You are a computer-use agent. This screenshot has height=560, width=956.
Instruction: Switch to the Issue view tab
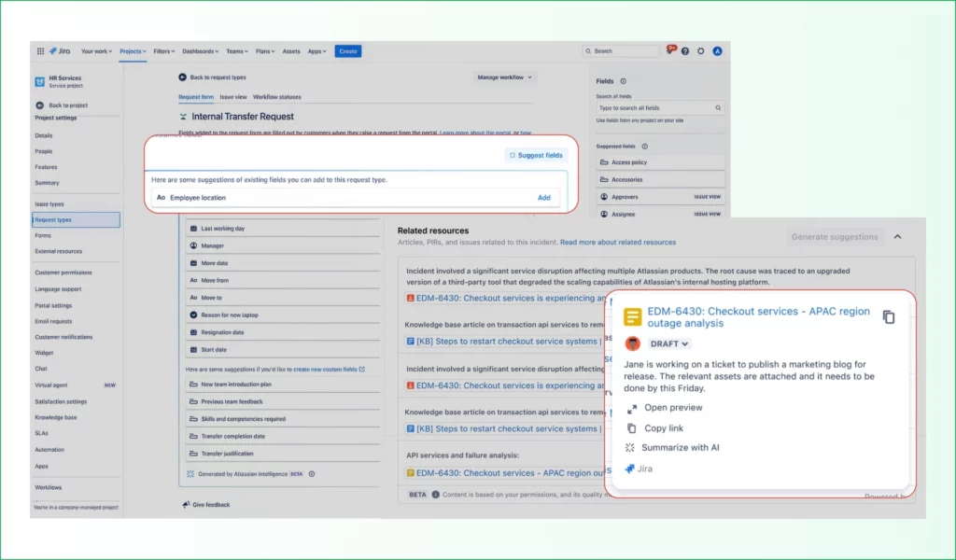pyautogui.click(x=232, y=97)
